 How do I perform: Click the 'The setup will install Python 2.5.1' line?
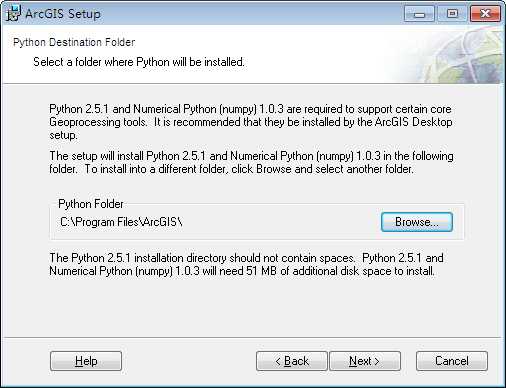coord(251,156)
